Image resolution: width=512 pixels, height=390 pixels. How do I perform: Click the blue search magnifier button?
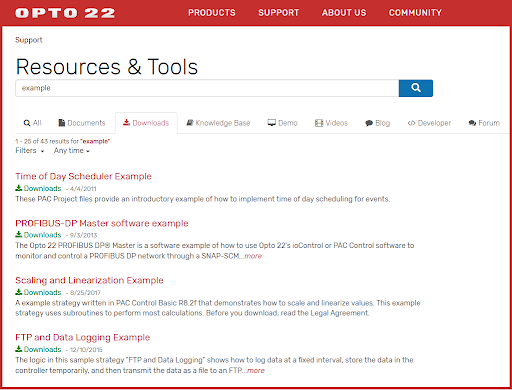click(416, 88)
